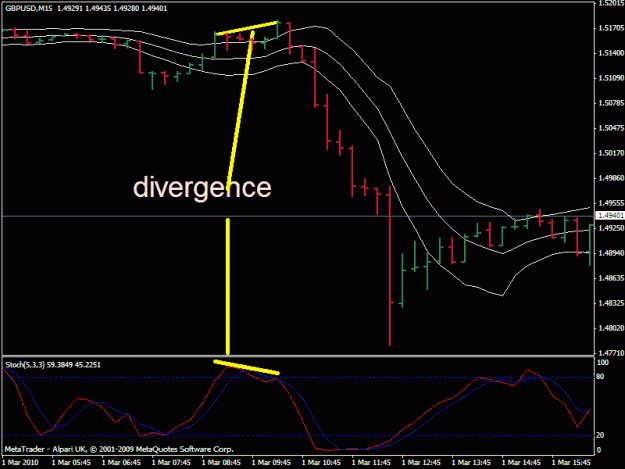Click the 1.49555 price axis label
The image size is (625, 469).
611,203
